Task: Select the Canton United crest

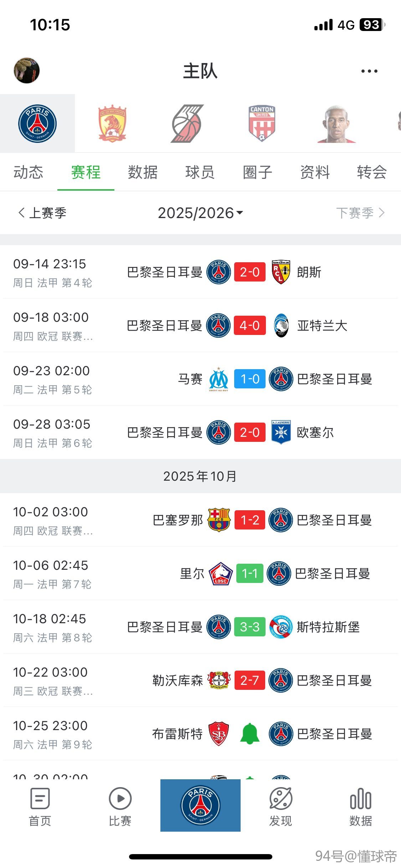Action: coord(262,123)
